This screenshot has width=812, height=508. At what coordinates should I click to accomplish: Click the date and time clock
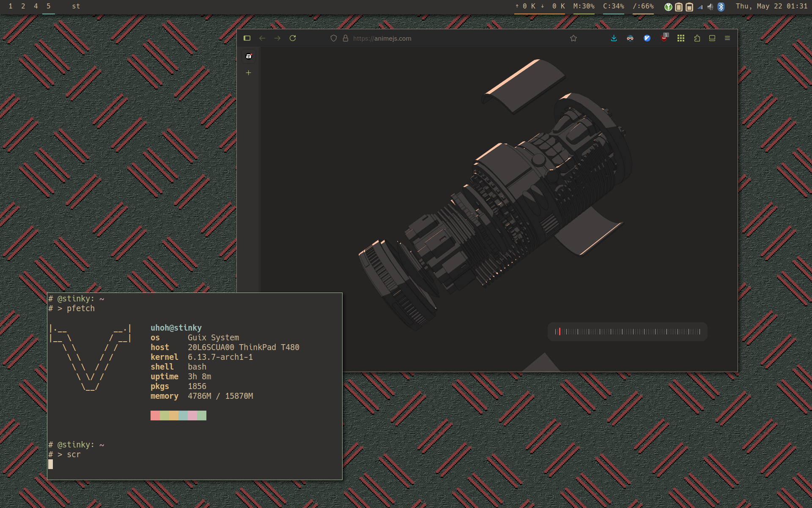click(771, 6)
